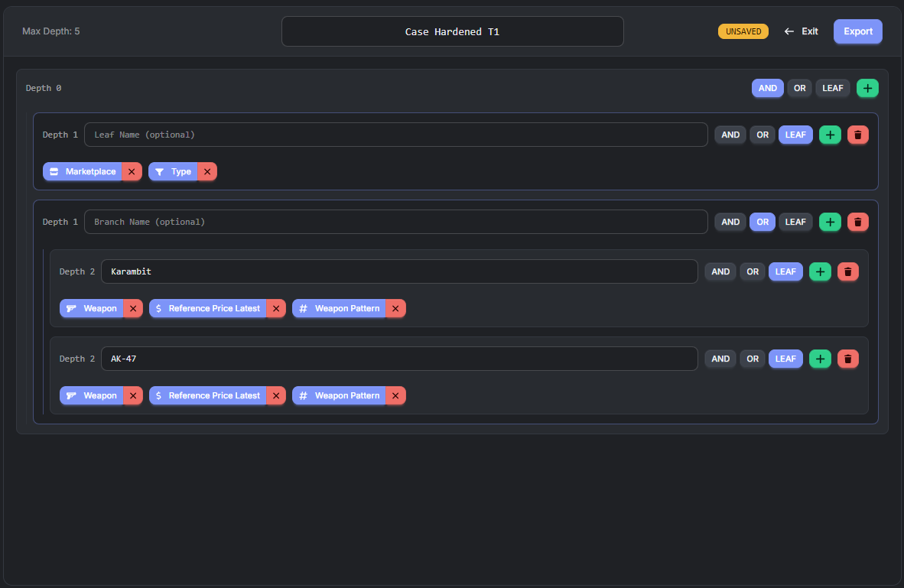Open the Marketplace filter chip
The width and height of the screenshot is (904, 588).
click(83, 172)
